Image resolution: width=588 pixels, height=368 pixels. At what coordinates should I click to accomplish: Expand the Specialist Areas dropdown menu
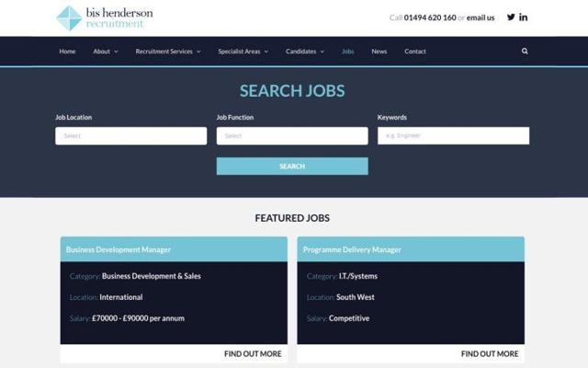tap(243, 52)
